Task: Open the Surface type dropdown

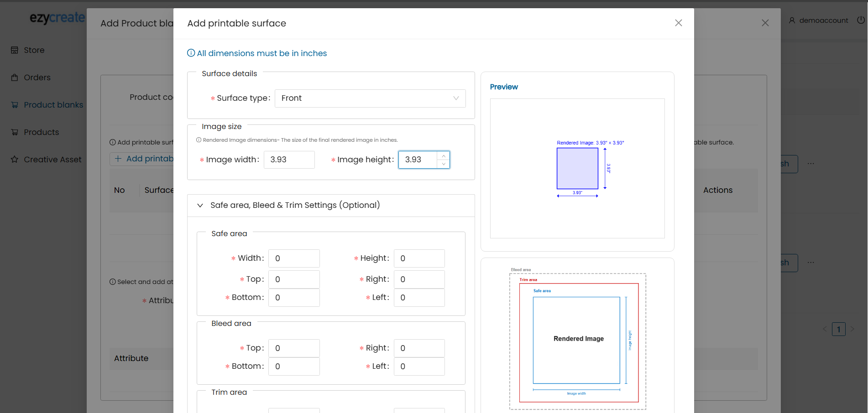Action: [370, 98]
